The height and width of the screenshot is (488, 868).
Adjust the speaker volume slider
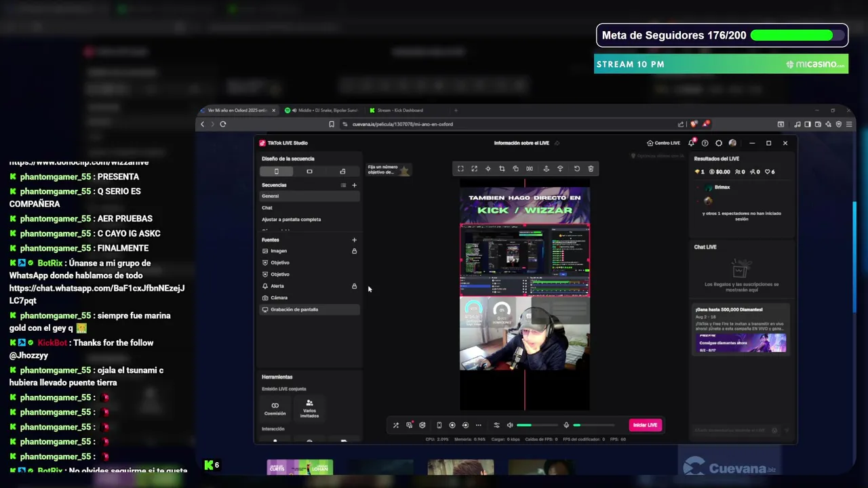click(537, 425)
